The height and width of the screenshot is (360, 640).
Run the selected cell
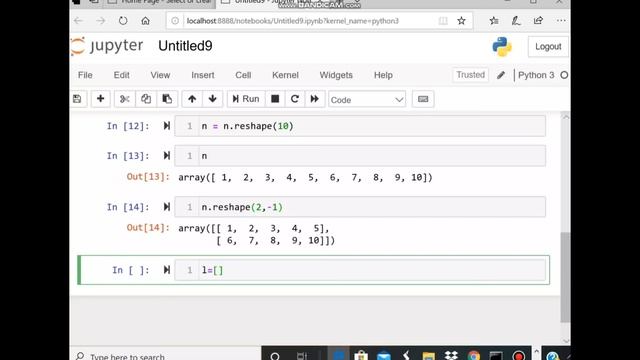[x=246, y=99]
